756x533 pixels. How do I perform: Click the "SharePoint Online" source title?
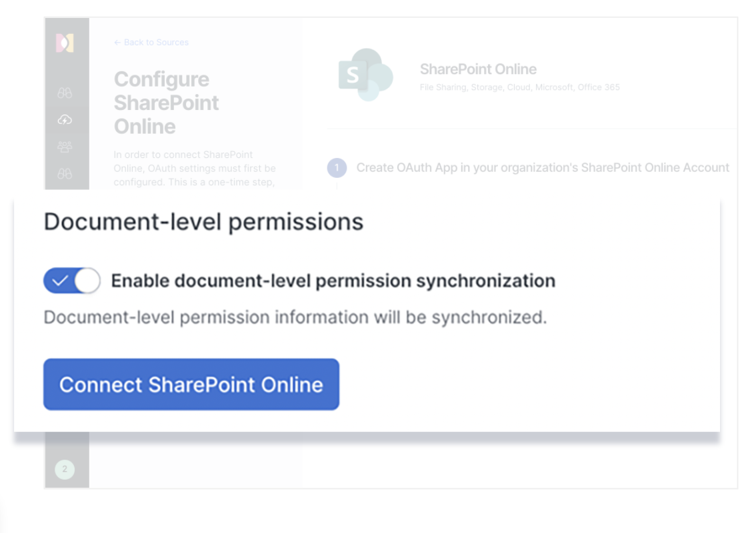pyautogui.click(x=478, y=69)
